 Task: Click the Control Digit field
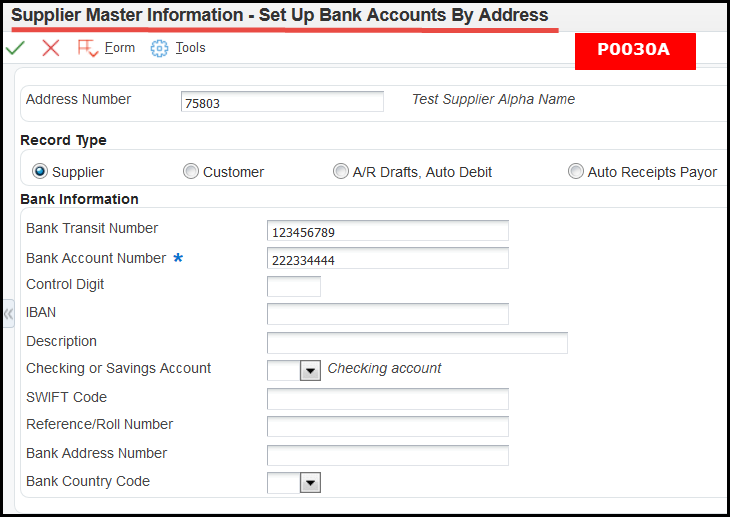[x=294, y=286]
